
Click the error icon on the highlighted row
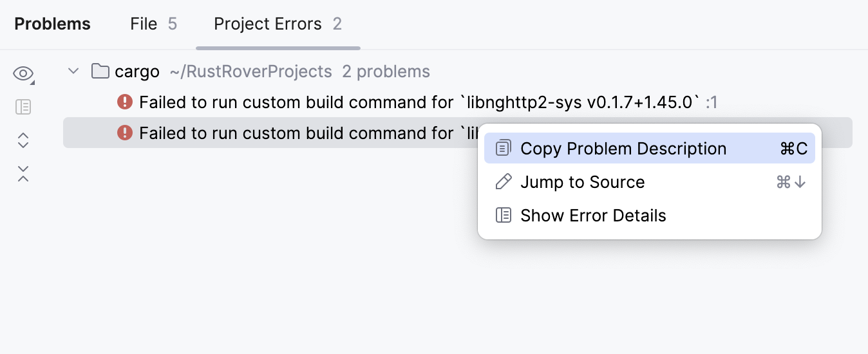pos(124,133)
